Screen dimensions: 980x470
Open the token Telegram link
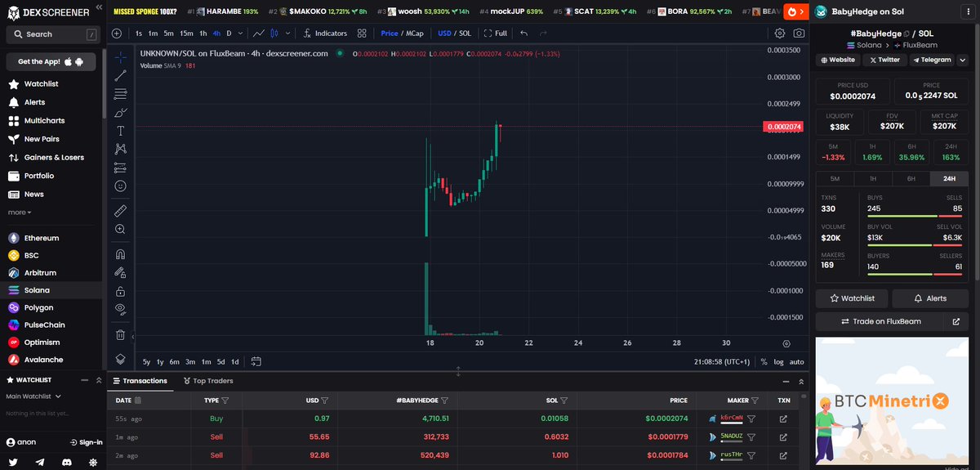[x=933, y=60]
